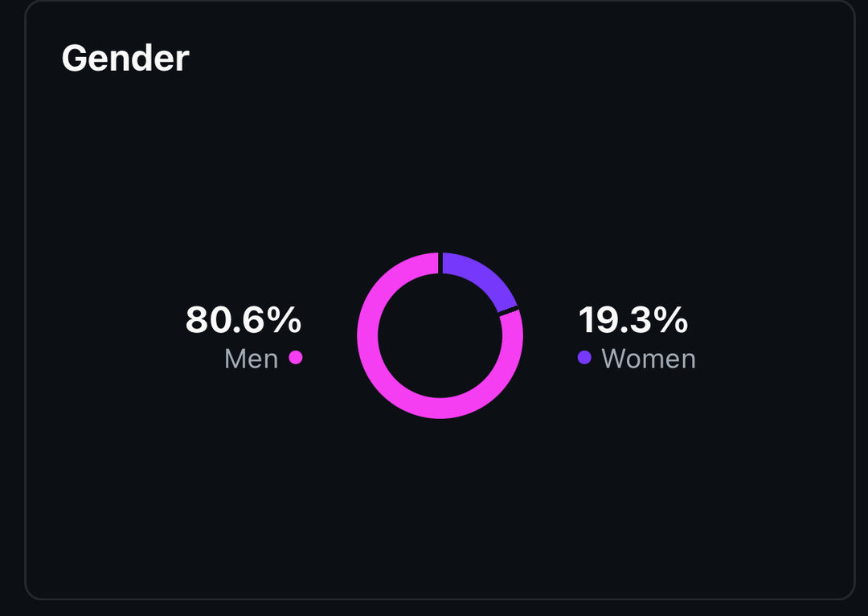Click the bottom of the pink Men arc
Image resolution: width=868 pixels, height=616 pixels.
click(440, 408)
